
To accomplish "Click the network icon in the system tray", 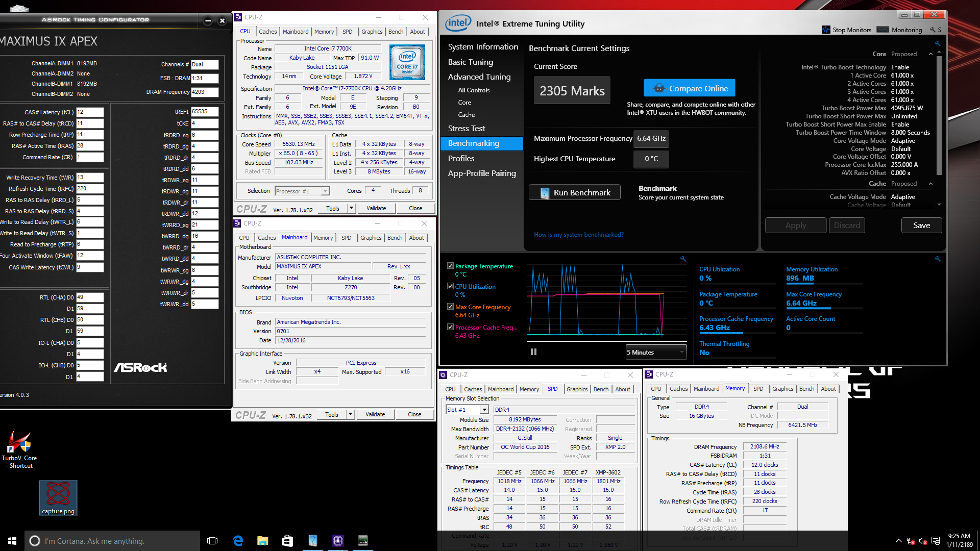I will 911,541.
